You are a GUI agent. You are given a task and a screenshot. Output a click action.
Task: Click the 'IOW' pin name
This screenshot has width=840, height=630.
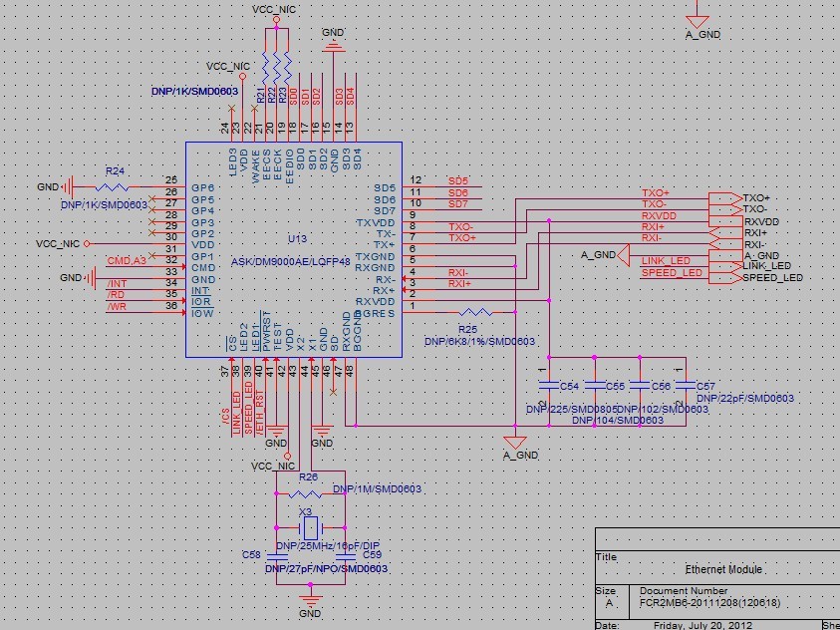click(202, 313)
